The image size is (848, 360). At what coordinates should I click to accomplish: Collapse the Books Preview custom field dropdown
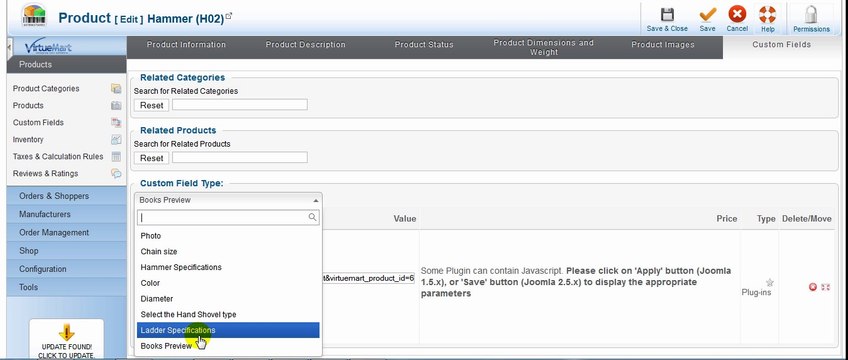pos(228,200)
